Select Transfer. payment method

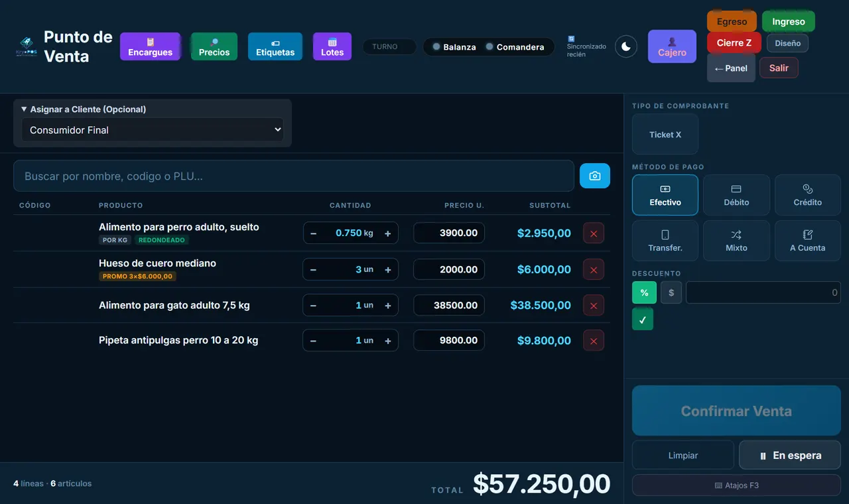click(x=665, y=241)
